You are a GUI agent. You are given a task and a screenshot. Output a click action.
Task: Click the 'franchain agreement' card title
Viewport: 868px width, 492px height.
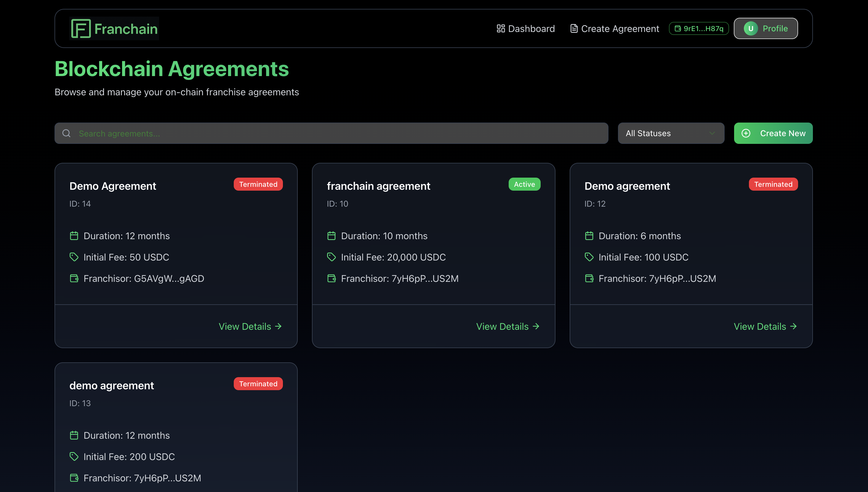(x=378, y=186)
